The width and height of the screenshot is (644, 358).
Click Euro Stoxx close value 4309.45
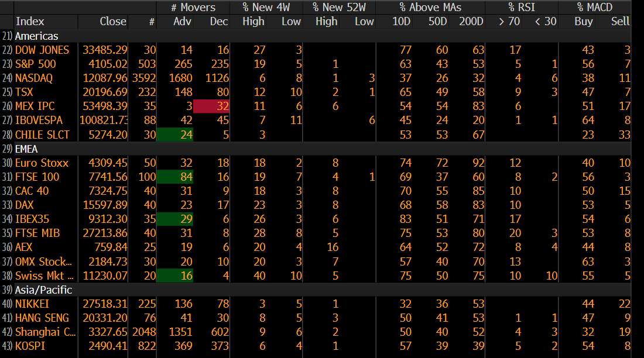(x=108, y=163)
